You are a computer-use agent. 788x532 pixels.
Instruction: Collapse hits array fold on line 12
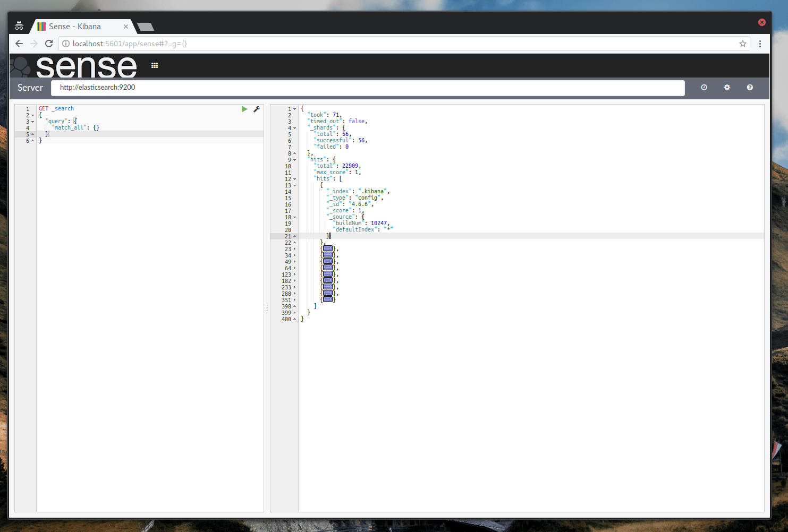pyautogui.click(x=295, y=179)
